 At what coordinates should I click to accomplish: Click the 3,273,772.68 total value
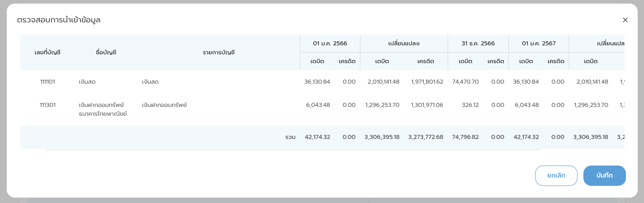tap(425, 137)
